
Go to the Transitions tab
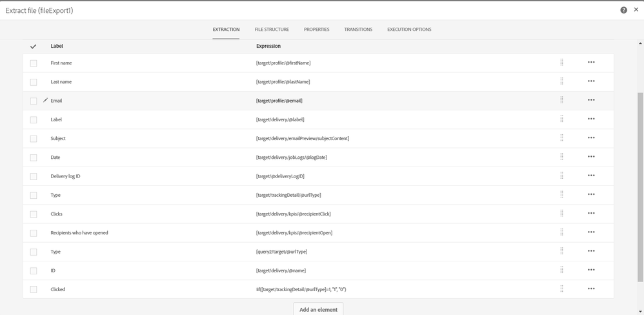(x=358, y=30)
